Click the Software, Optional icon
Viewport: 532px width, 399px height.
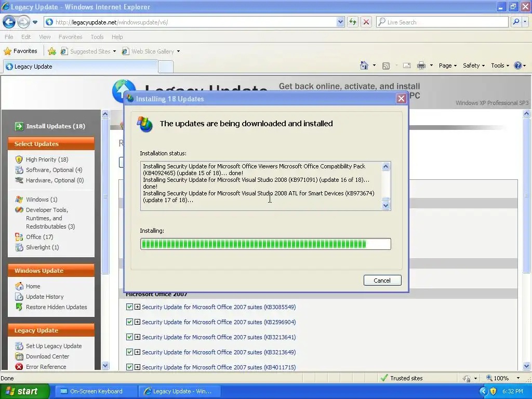(x=19, y=170)
